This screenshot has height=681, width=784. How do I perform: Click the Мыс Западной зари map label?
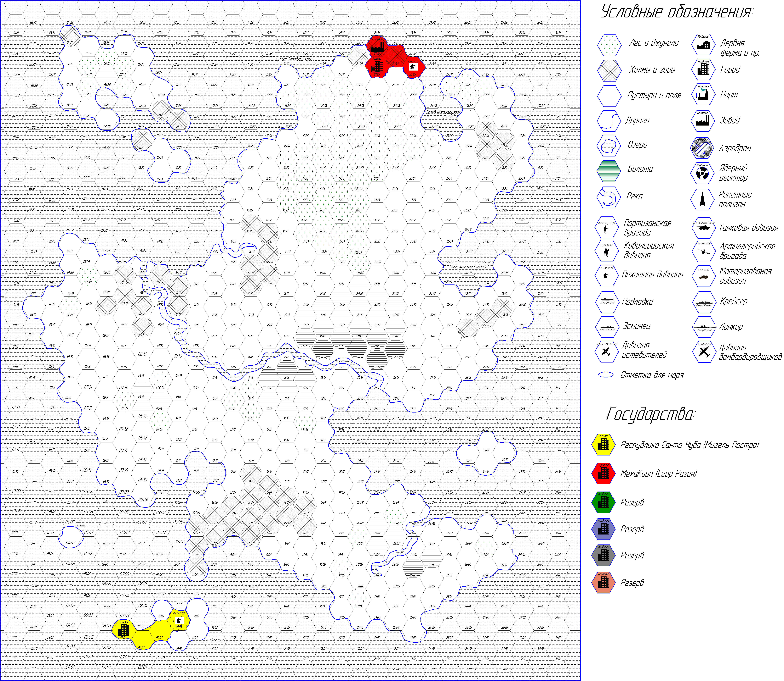point(296,59)
